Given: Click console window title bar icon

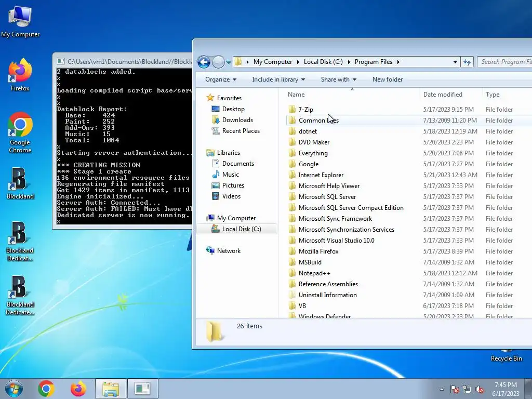Looking at the screenshot, I should 61,61.
